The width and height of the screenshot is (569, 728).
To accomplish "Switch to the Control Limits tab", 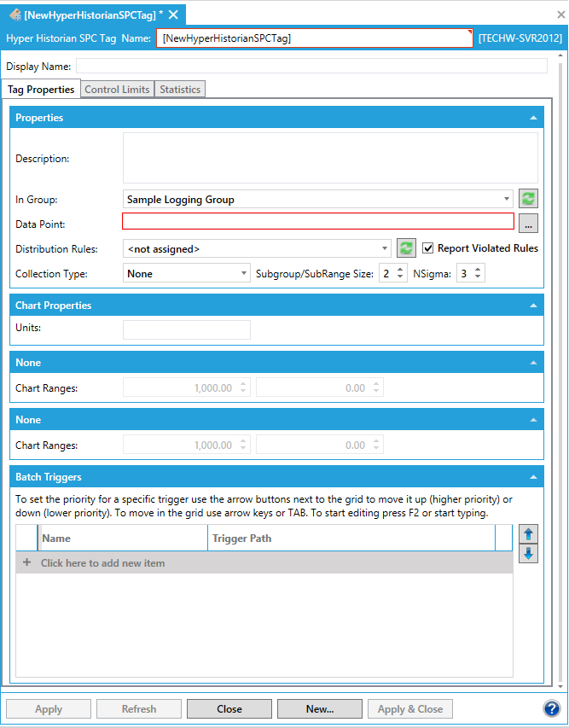I will click(x=117, y=90).
